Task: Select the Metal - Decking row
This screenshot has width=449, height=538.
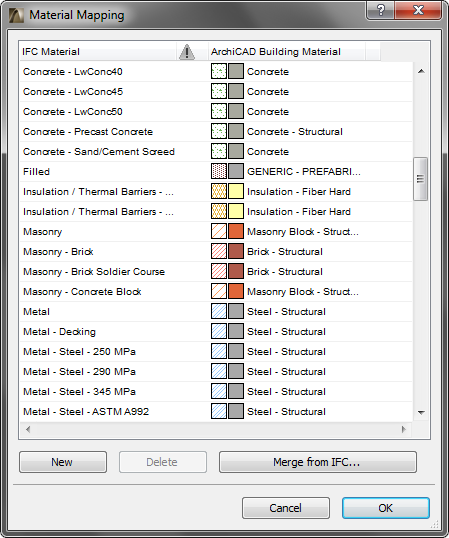Action: 216,331
